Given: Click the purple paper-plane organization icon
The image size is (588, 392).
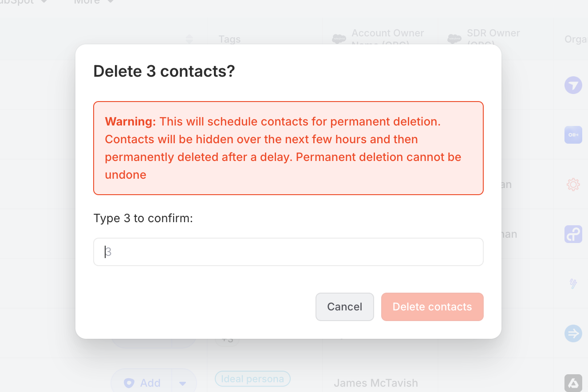Looking at the screenshot, I should pos(573,85).
